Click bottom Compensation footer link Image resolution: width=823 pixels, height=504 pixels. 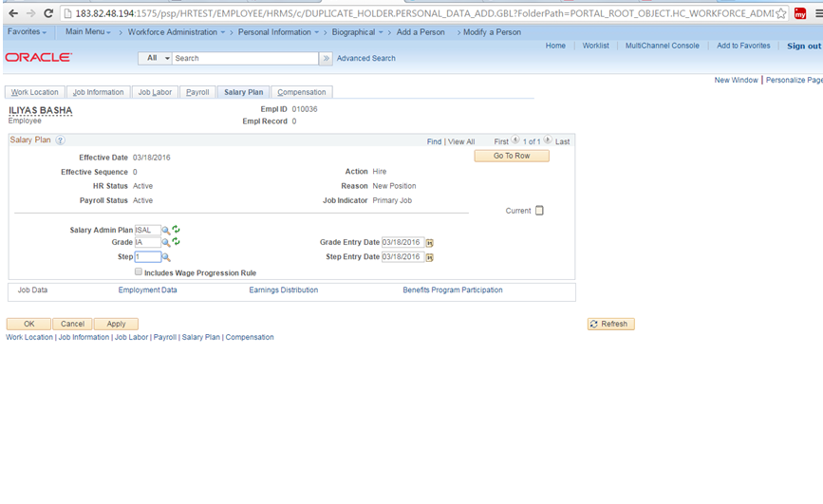click(x=250, y=337)
